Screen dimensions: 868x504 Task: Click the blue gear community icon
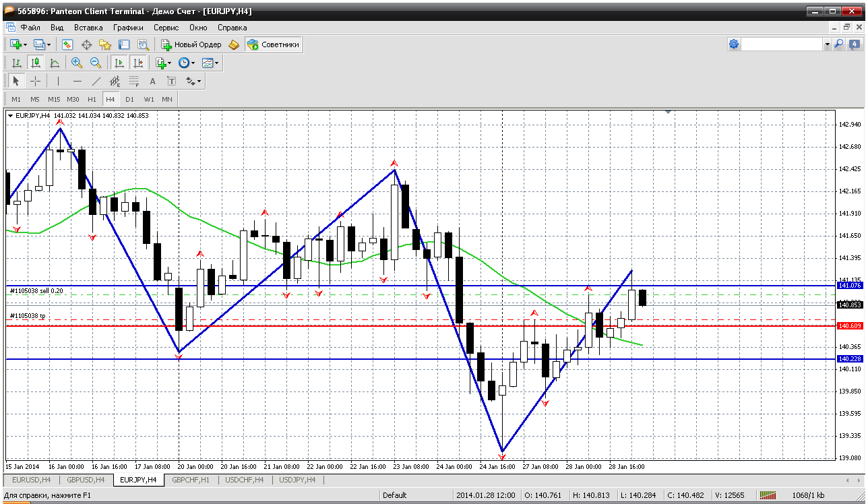coord(734,44)
